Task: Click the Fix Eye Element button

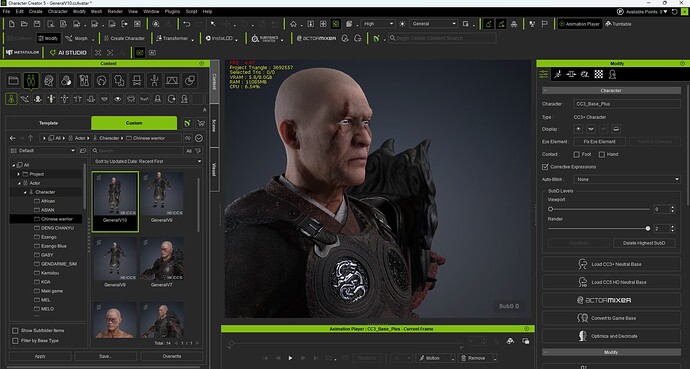Action: pos(599,142)
